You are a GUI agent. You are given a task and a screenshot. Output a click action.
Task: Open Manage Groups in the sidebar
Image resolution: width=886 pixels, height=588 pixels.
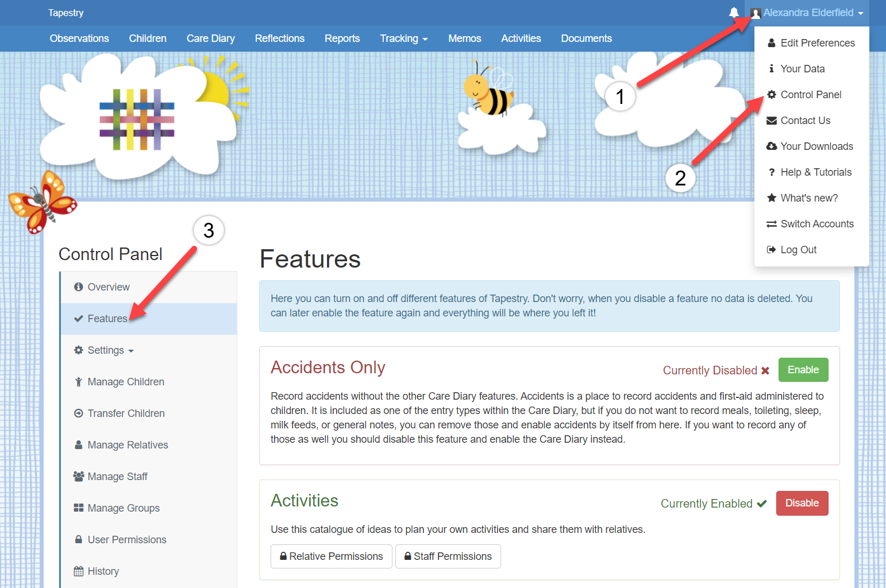tap(149, 508)
